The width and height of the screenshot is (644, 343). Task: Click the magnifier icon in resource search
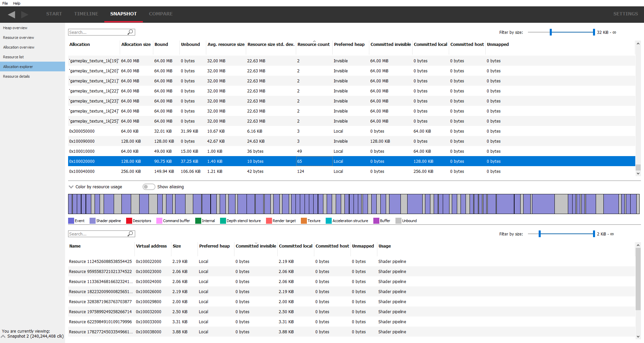tap(130, 234)
